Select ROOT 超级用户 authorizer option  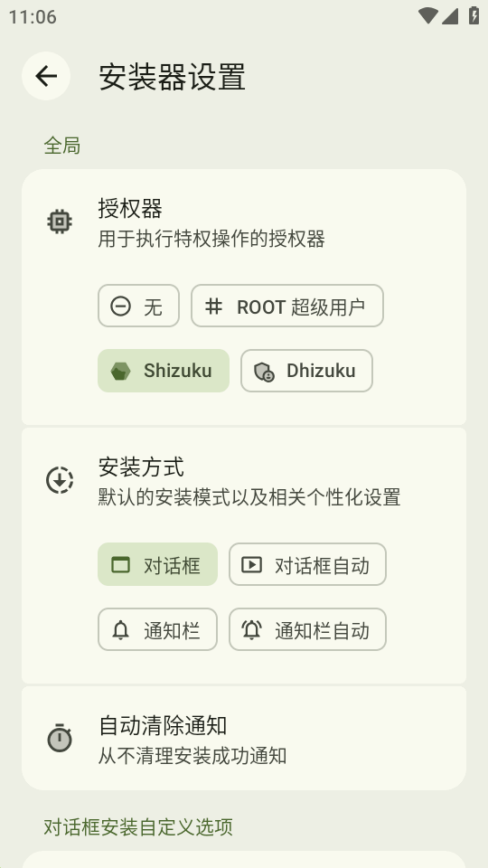click(x=287, y=306)
